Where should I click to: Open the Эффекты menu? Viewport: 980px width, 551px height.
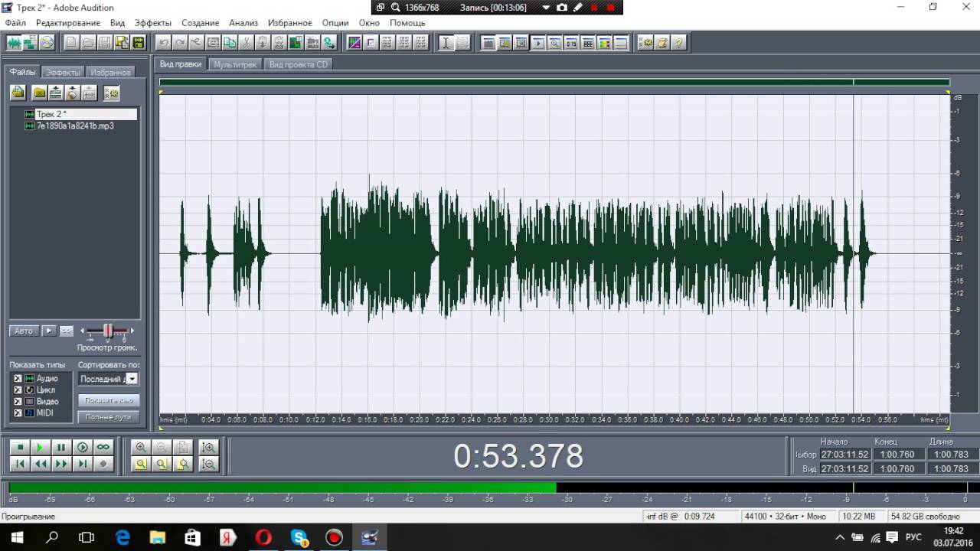(x=153, y=23)
